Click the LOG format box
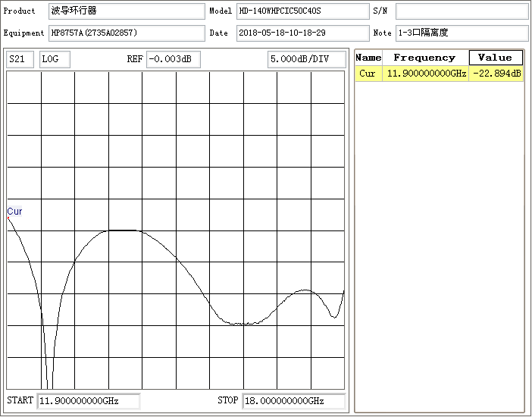Viewport: 532px width, 417px height. [x=55, y=59]
